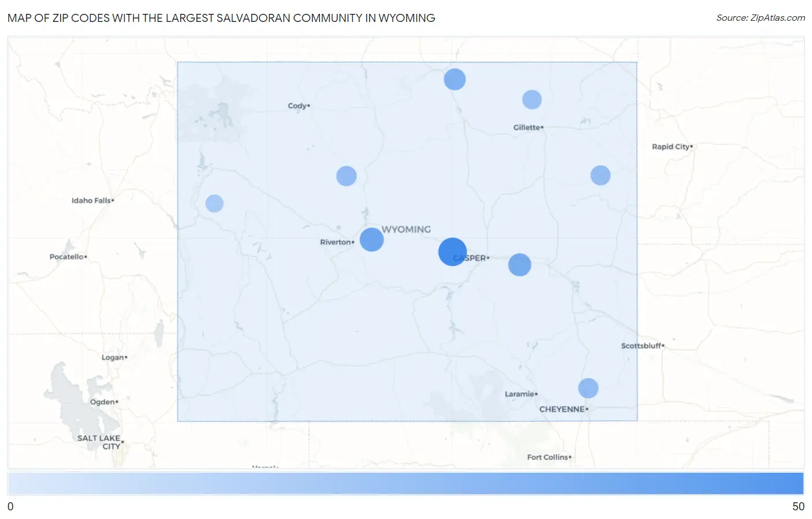Click the blue gradient color legend bar
This screenshot has height=519, width=812.
405,483
